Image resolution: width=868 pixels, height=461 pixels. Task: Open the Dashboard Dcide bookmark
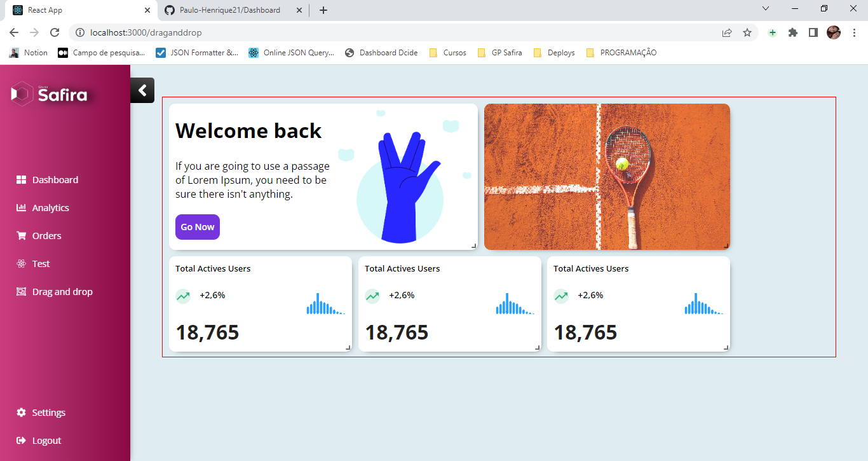point(381,53)
